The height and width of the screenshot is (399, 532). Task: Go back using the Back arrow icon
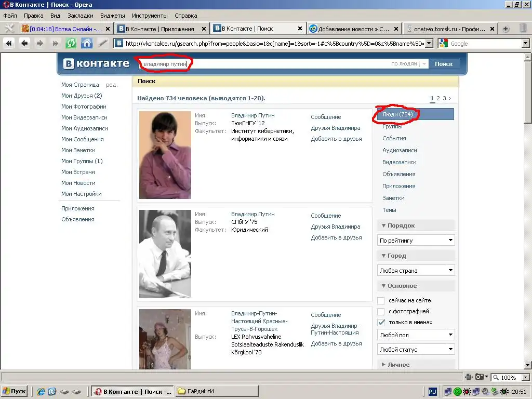24,44
